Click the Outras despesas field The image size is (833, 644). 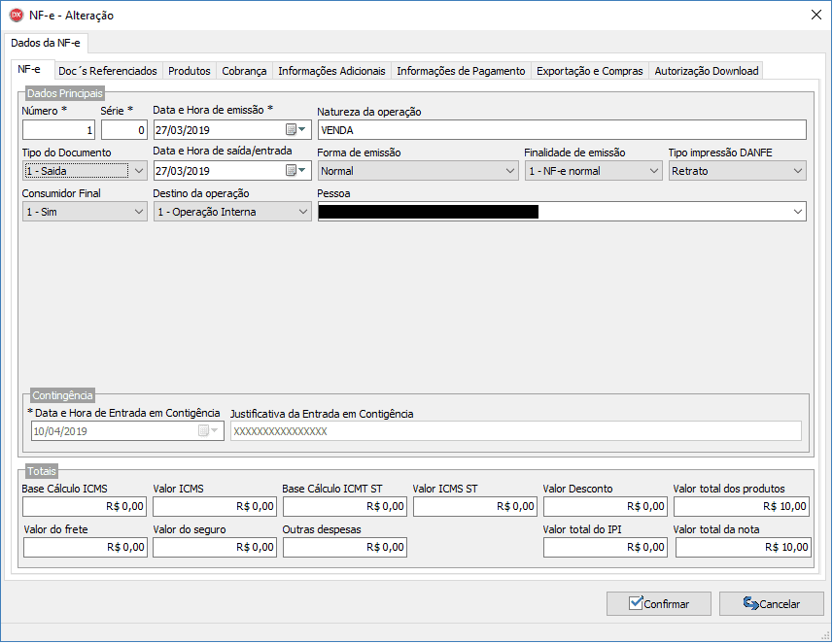pos(345,548)
